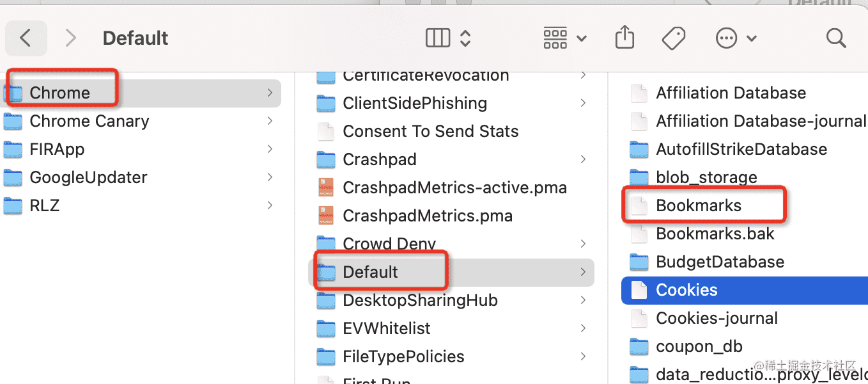The width and height of the screenshot is (868, 384).
Task: Select the Consent To Send Stats file
Action: [x=430, y=131]
